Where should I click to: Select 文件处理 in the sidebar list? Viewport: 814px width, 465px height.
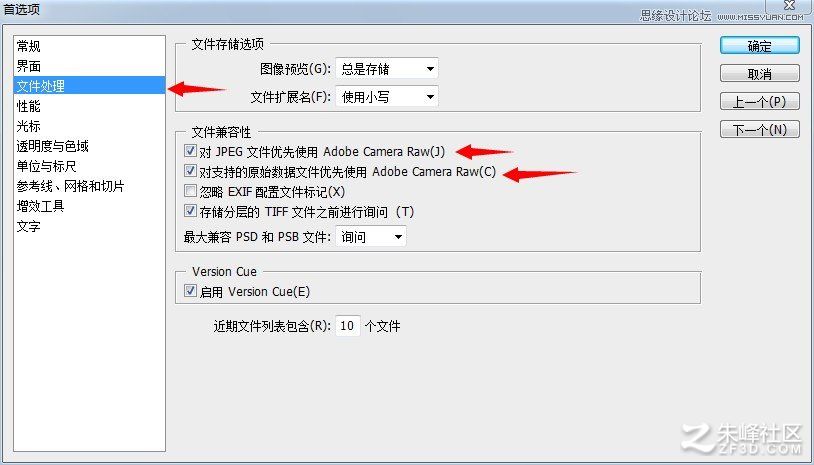tap(89, 86)
